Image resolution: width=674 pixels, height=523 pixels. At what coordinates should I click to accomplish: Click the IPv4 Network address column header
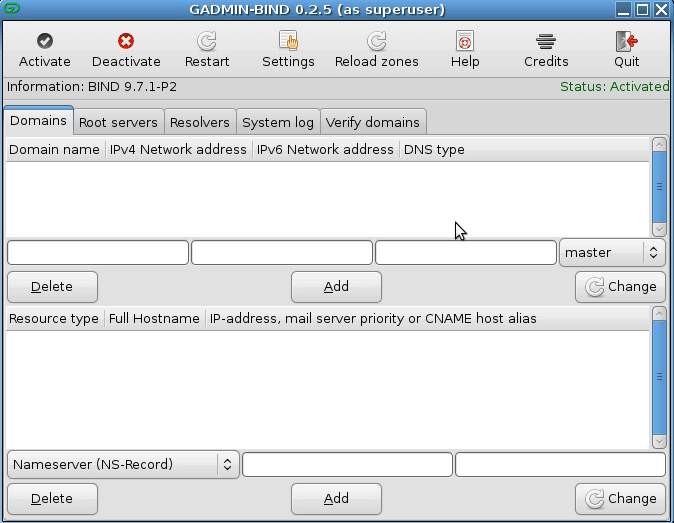click(x=178, y=150)
